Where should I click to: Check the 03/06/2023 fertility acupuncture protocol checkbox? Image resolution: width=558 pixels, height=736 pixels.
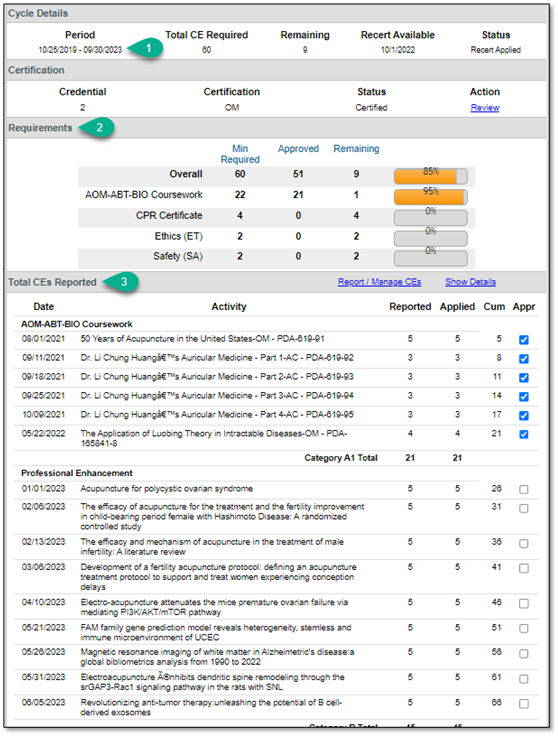[524, 568]
